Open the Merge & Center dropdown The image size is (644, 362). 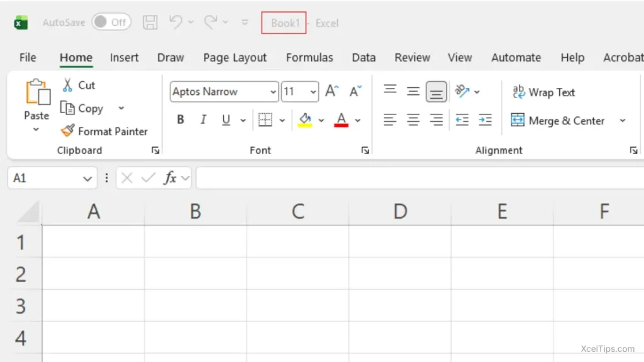tap(622, 121)
